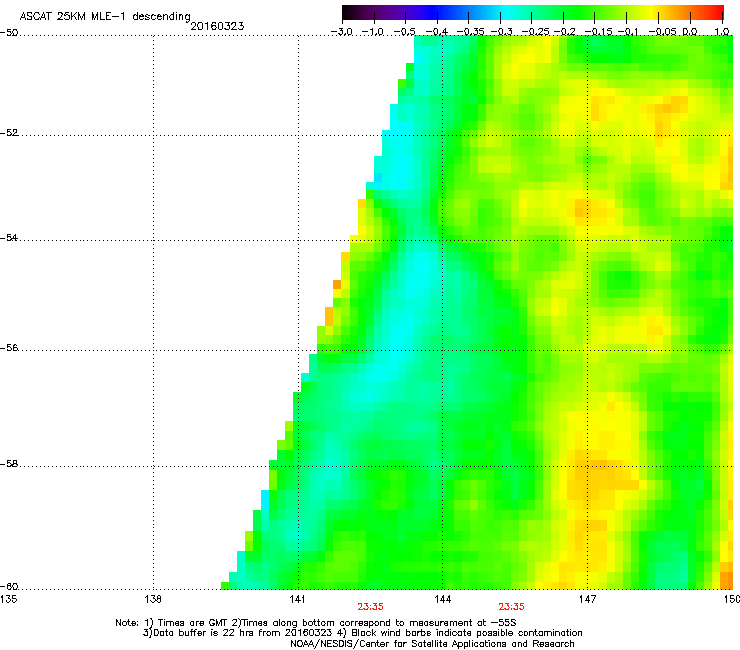
Task: Click red 23:35 time between 141 and 144
Action: pos(370,607)
